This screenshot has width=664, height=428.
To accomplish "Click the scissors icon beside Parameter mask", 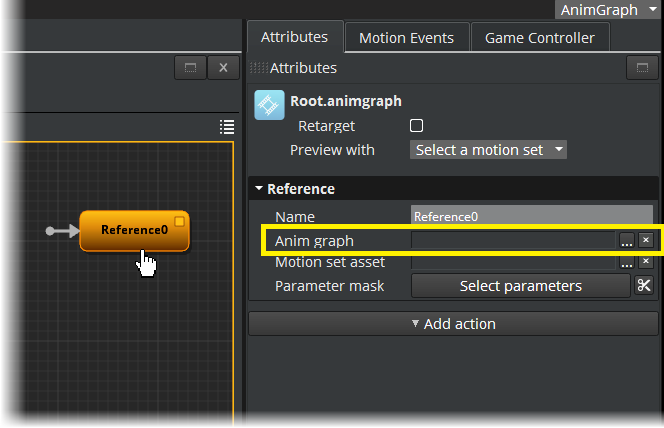I will click(645, 286).
